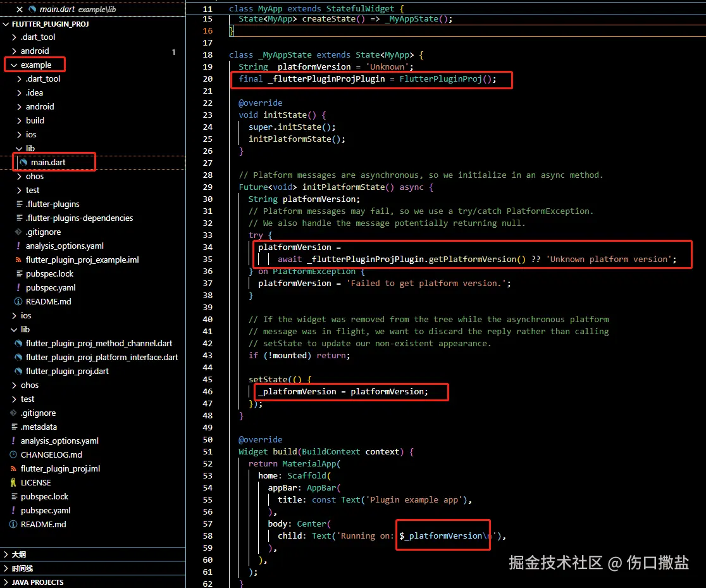The height and width of the screenshot is (588, 706).
Task: Click the yaml icon beside root analysis_options.yaml
Action: (13, 441)
